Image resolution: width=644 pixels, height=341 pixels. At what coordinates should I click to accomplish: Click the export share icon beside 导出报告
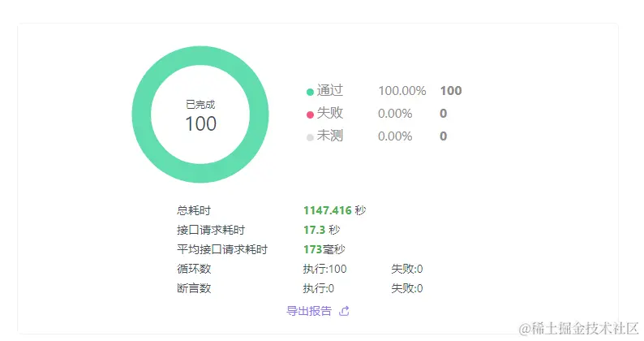click(x=344, y=312)
